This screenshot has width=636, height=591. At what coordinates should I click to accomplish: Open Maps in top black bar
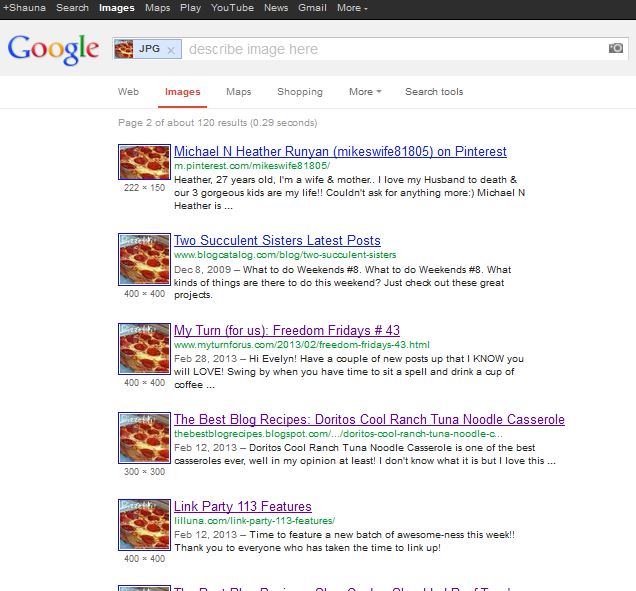pos(157,8)
